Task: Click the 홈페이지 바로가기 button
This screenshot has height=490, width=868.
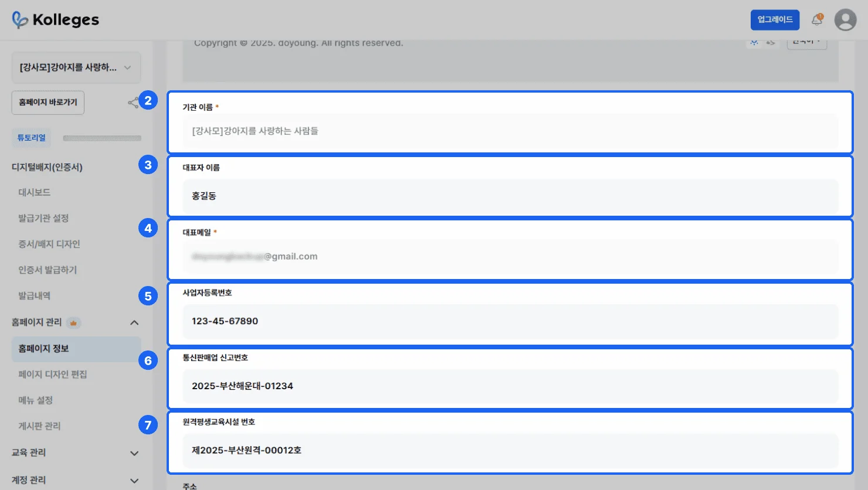Action: tap(48, 103)
